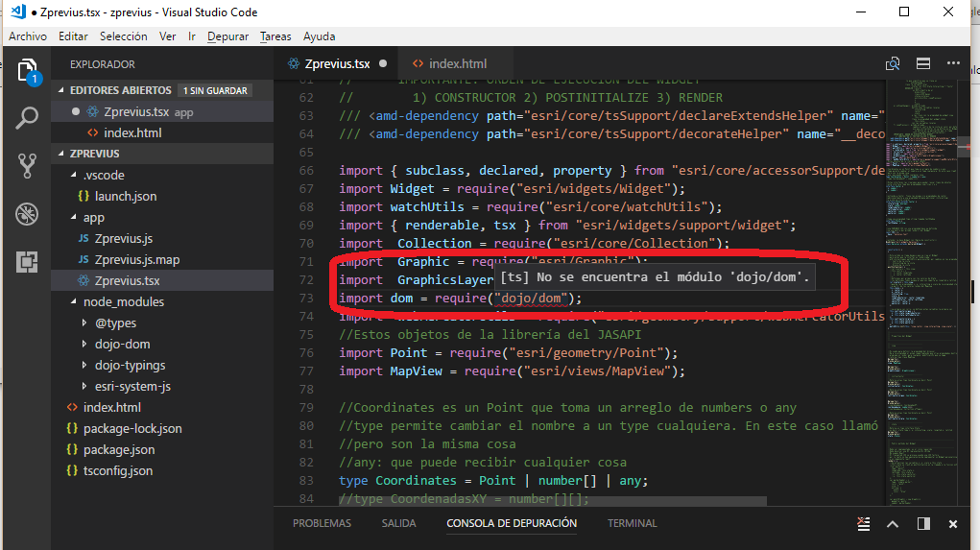This screenshot has width=980, height=550.
Task: Close the bottom panel
Action: tap(952, 524)
